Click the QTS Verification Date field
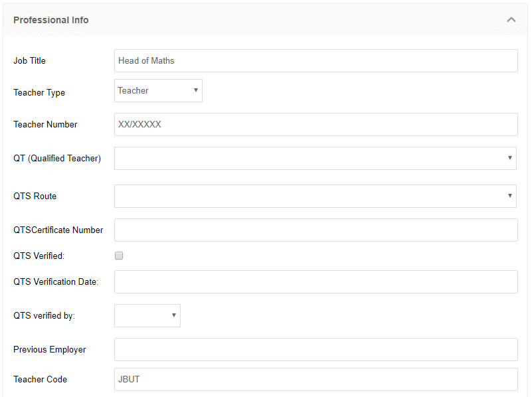The height and width of the screenshot is (397, 532). tap(316, 281)
